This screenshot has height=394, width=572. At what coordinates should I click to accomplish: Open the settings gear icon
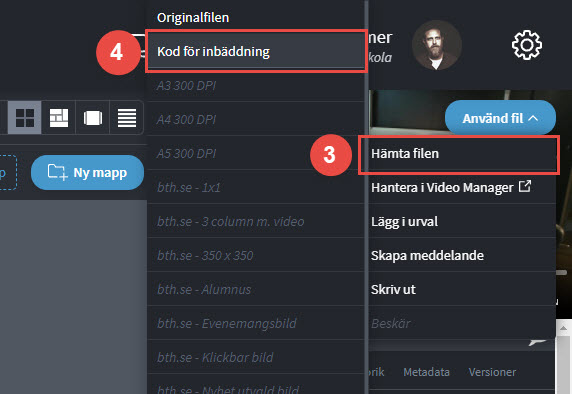(526, 45)
